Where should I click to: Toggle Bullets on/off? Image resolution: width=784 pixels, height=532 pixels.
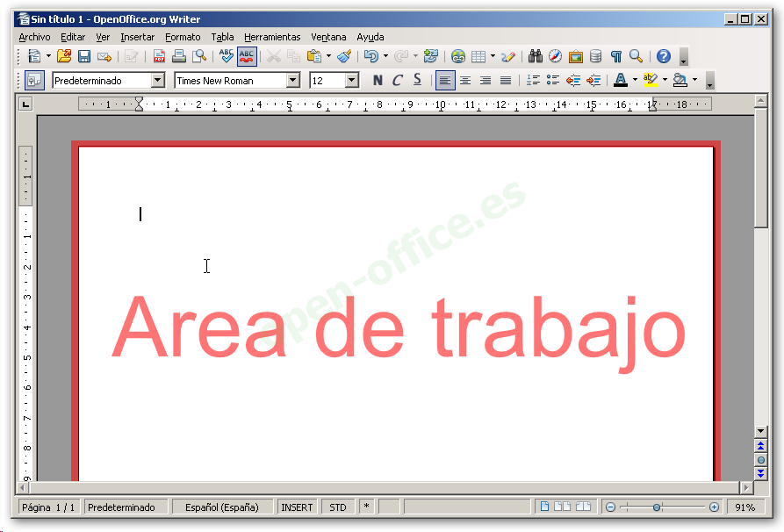tap(553, 80)
